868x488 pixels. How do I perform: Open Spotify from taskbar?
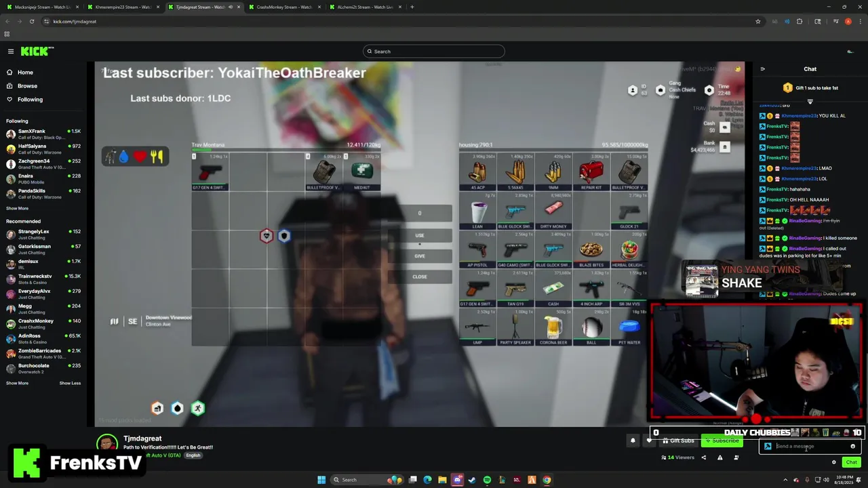(487, 480)
